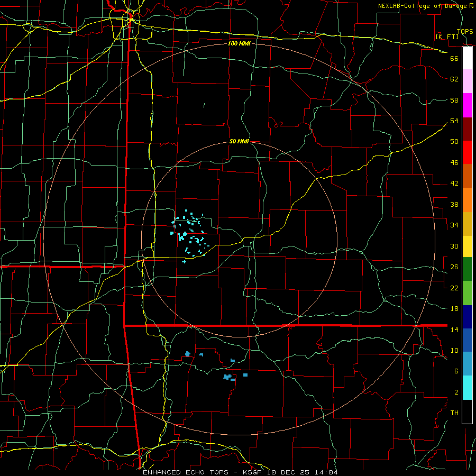Select the light pink legend color band
Image resolution: width=476 pixels, height=476 pixels.
click(x=467, y=81)
